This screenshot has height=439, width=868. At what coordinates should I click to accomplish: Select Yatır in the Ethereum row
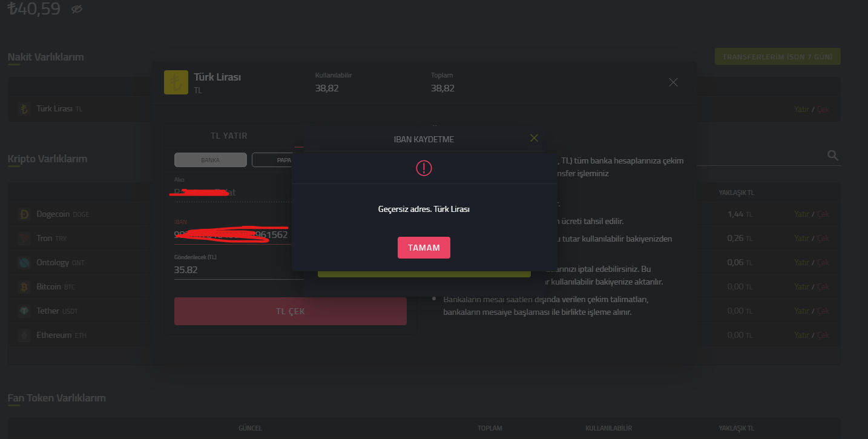pyautogui.click(x=801, y=335)
